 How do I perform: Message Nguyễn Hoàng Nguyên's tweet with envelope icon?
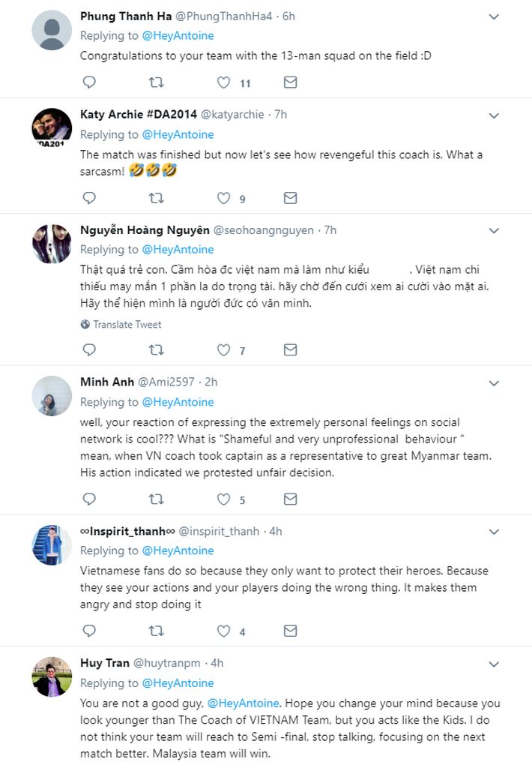(290, 349)
